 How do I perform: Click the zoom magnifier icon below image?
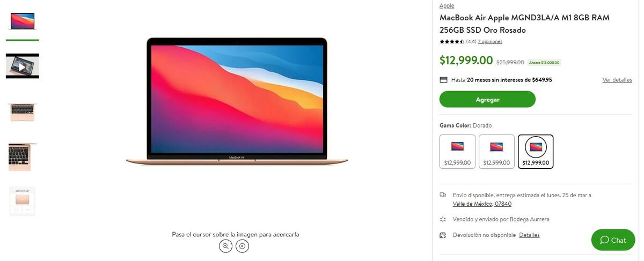[226, 246]
